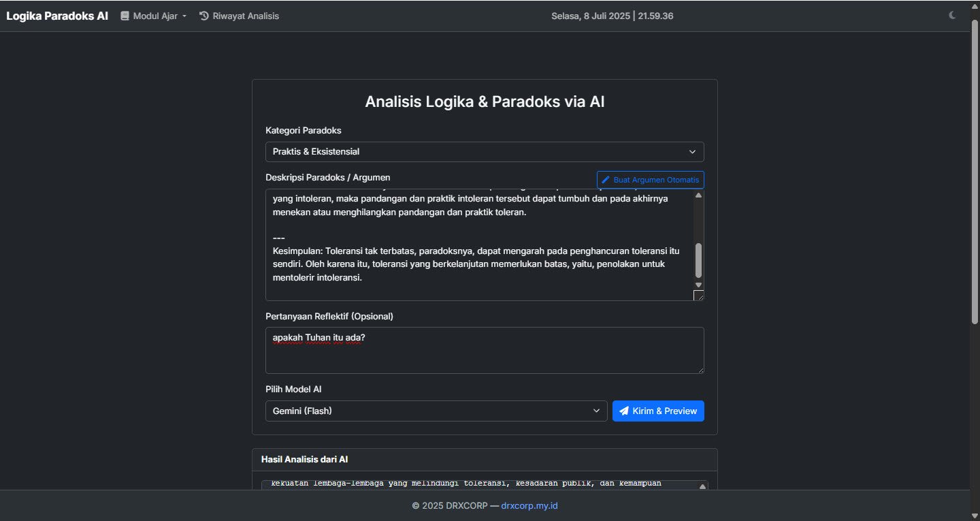Screen dimensions: 980x521
Task: Click scroll up arrow of description textarea
Action: pyautogui.click(x=698, y=195)
